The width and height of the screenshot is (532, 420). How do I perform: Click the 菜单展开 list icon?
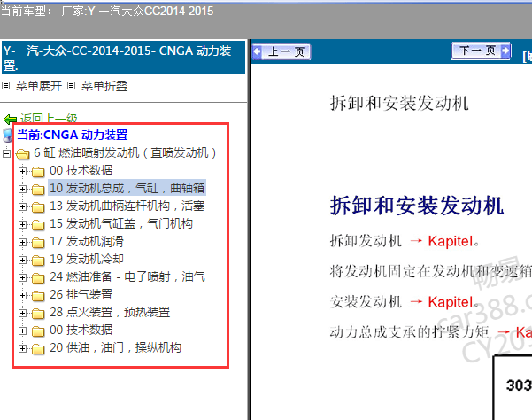pos(6,86)
